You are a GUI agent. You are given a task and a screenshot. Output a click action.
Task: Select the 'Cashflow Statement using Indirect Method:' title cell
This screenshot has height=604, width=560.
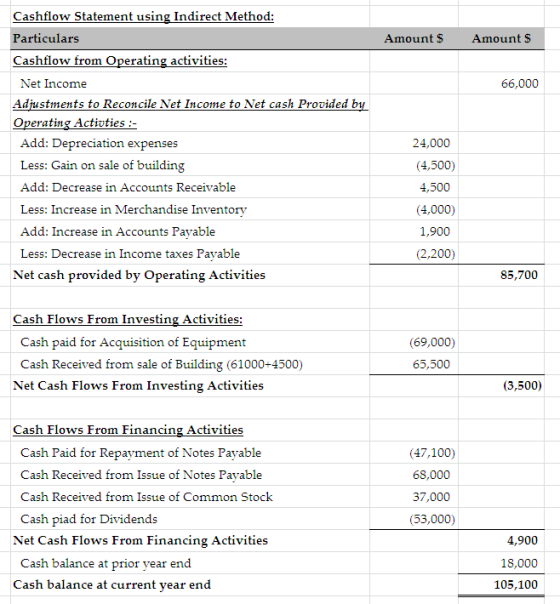pyautogui.click(x=143, y=17)
